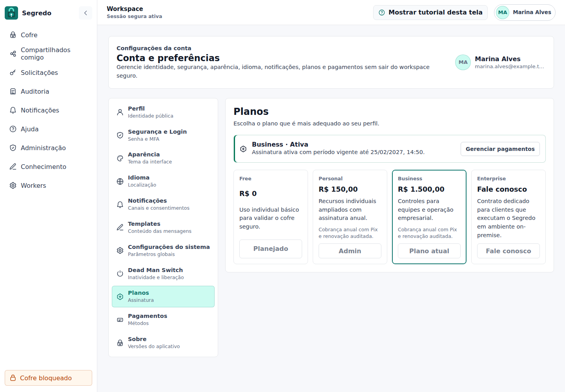Click the Business Ativa plan status icon
The image size is (565, 392).
pos(243,149)
